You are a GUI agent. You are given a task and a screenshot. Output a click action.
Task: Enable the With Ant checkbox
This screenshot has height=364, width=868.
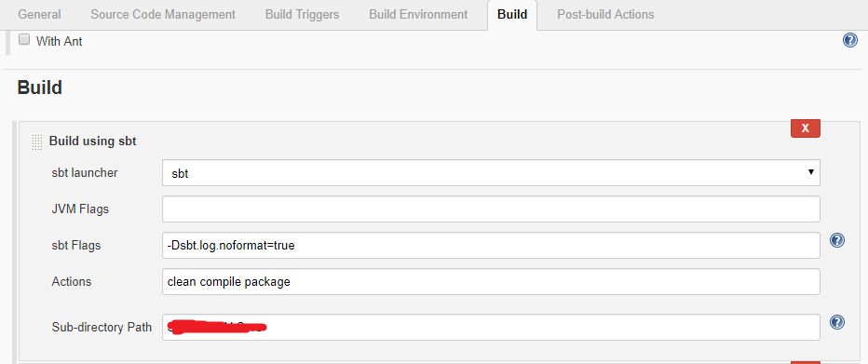pyautogui.click(x=24, y=40)
